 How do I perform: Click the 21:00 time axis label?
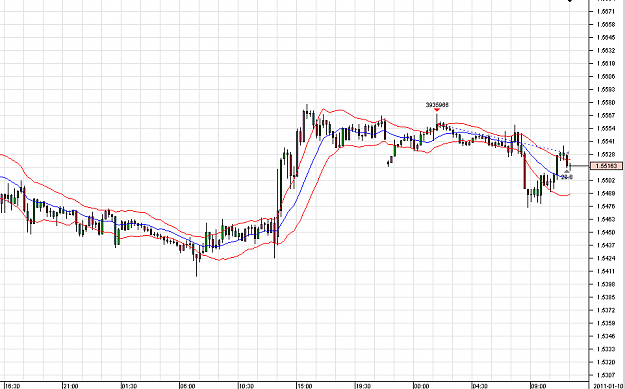(71, 386)
